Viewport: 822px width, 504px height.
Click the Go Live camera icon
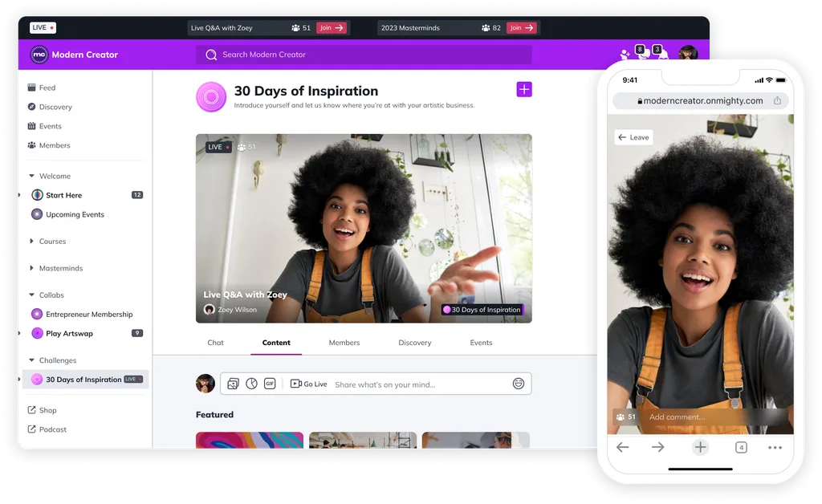[295, 384]
